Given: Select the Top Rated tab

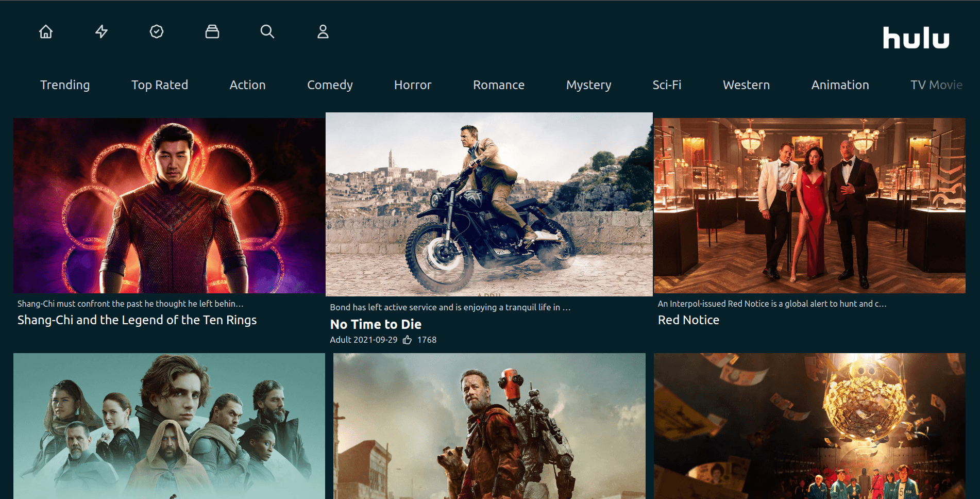Looking at the screenshot, I should pos(160,85).
